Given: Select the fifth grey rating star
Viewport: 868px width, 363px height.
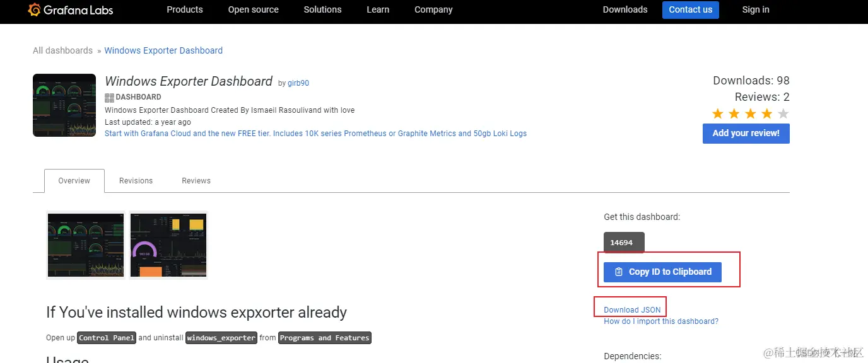Looking at the screenshot, I should [783, 114].
